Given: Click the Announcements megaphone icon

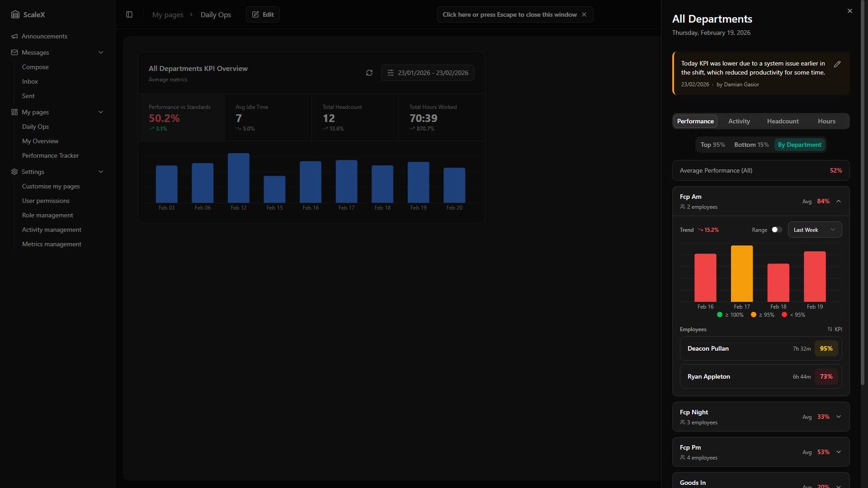Looking at the screenshot, I should (14, 36).
